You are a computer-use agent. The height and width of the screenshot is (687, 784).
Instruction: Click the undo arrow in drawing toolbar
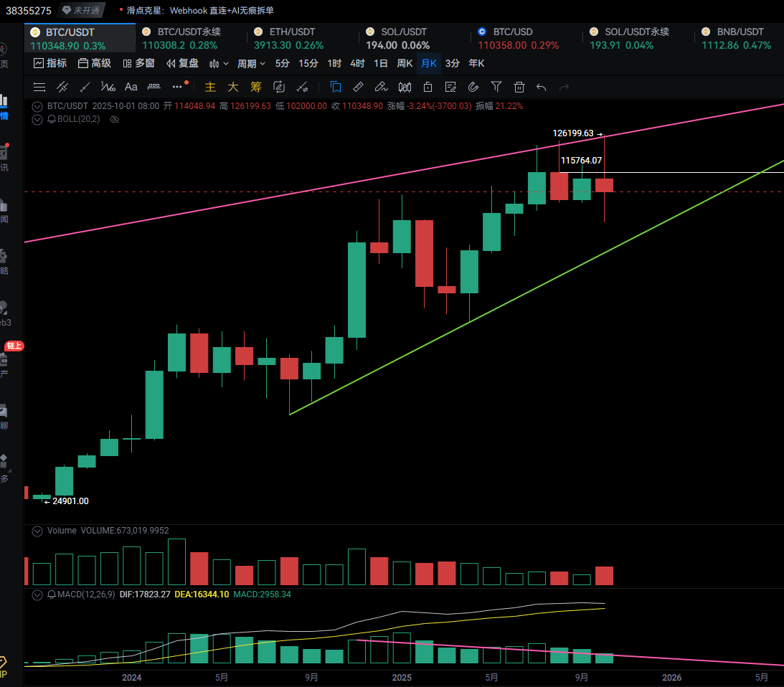(x=542, y=87)
